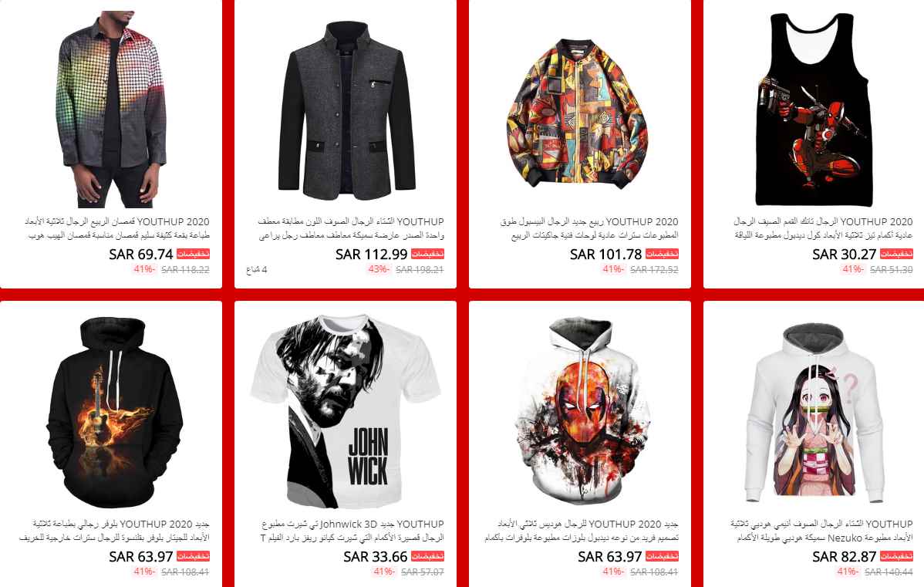Open the Nezuko anime white hoodie image
The image size is (924, 587).
pyautogui.click(x=814, y=411)
